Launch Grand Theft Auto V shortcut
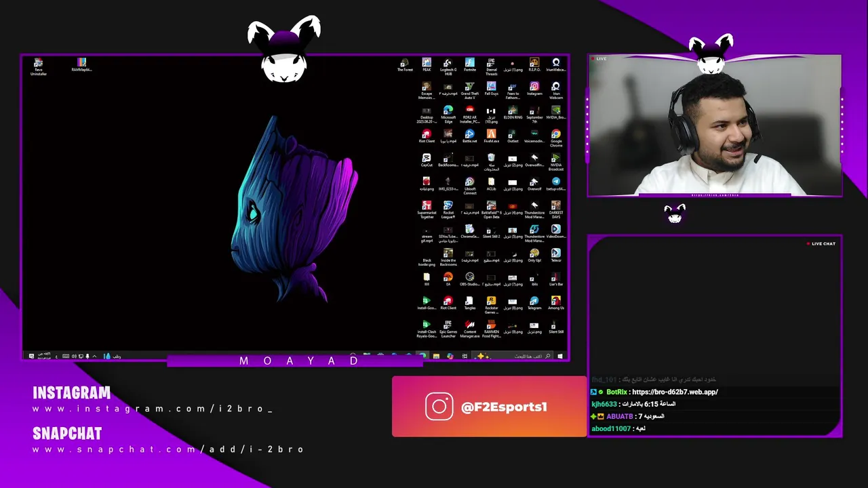 point(470,91)
